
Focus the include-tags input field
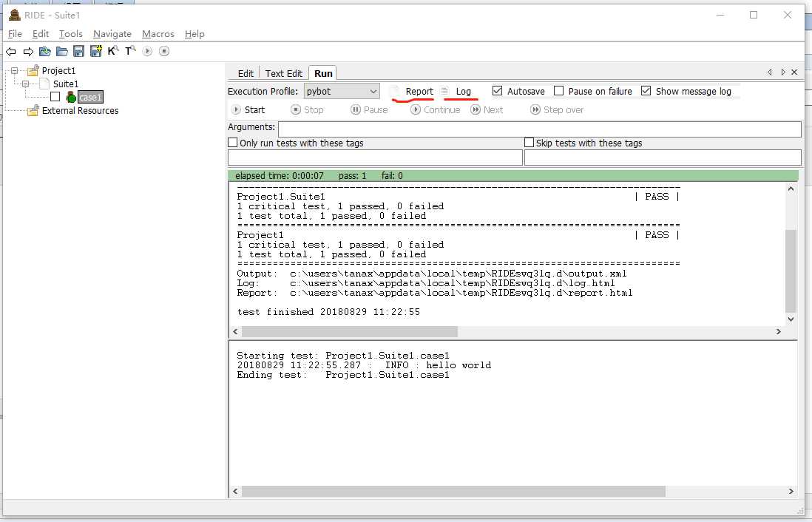pos(375,157)
